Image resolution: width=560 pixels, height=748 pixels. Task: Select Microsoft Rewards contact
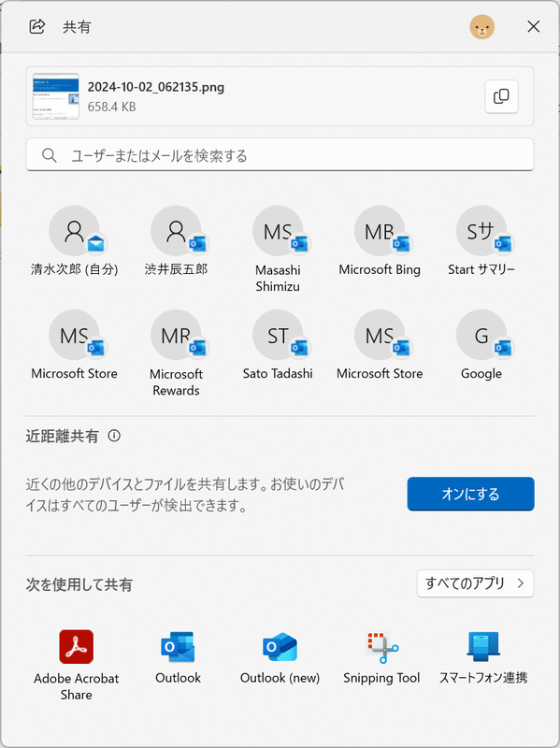tap(176, 354)
